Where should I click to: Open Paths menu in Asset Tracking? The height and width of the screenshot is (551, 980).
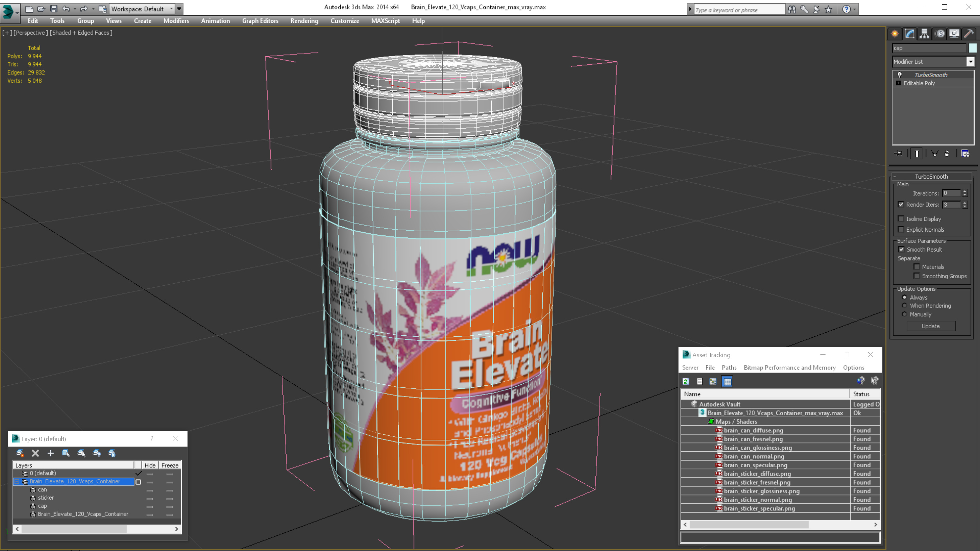[x=729, y=367]
